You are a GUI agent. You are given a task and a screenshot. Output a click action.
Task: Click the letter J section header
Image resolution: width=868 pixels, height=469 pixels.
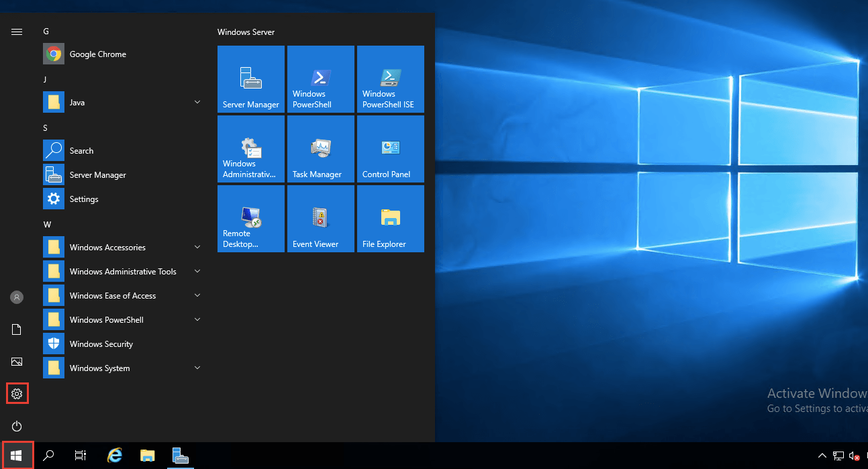[x=45, y=79]
